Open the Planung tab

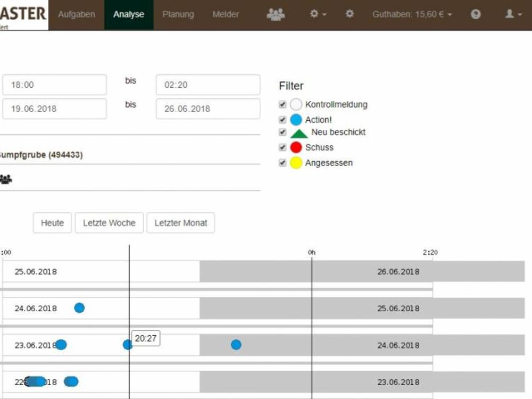click(178, 15)
